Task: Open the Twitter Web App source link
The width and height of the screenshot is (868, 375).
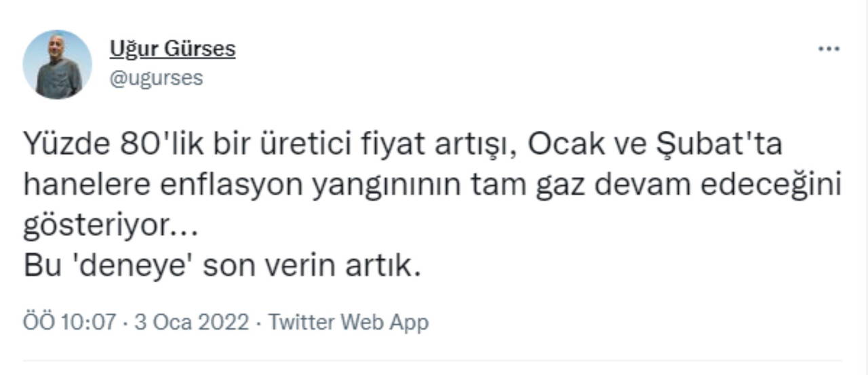Action: (349, 321)
